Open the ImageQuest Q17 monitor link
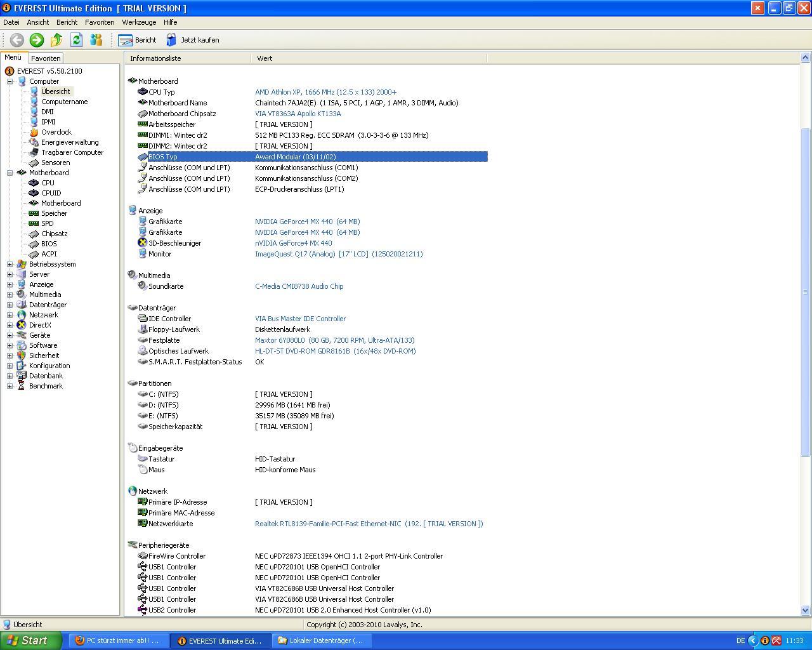Viewport: 812px width, 650px height. click(339, 254)
